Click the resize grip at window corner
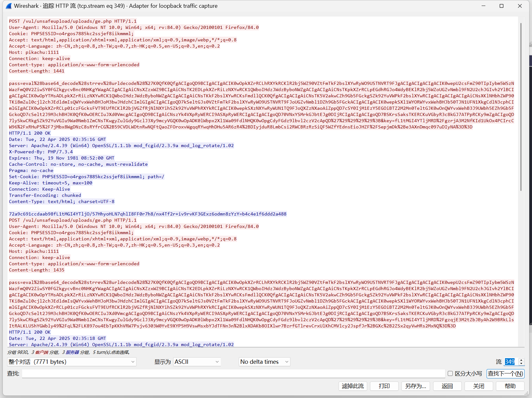The image size is (532, 398). tap(526, 393)
